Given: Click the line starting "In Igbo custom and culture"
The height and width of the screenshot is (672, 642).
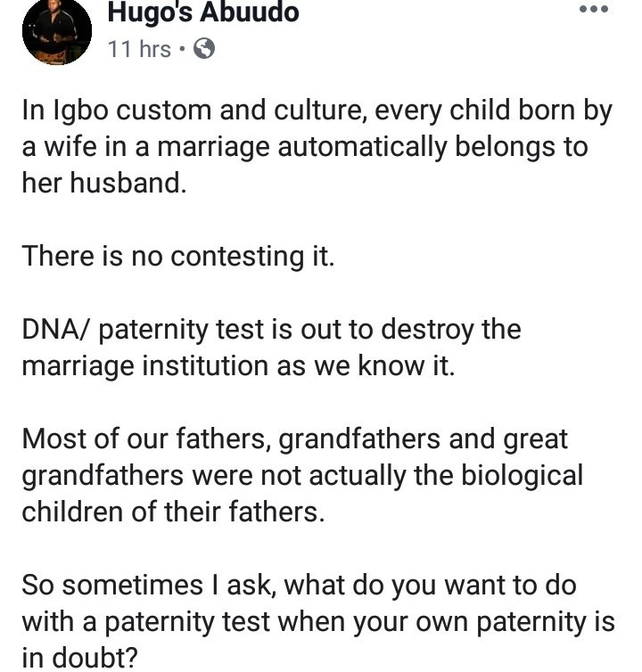Looking at the screenshot, I should click(317, 111).
